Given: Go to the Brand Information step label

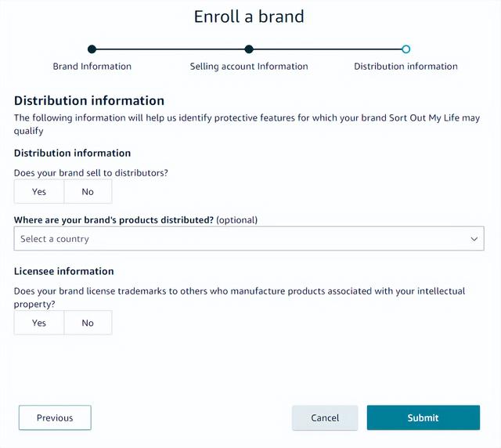Looking at the screenshot, I should (92, 67).
